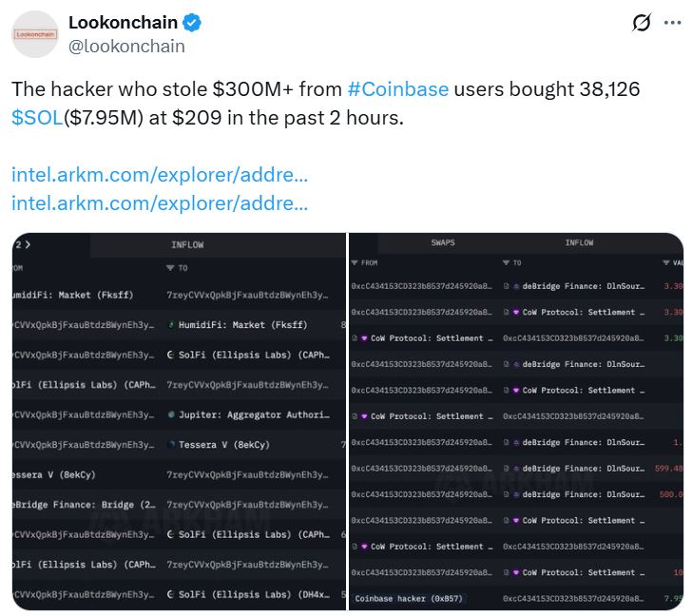Select the INFLOW tab in the right screenshot
Screen dimensions: 692x616
click(579, 243)
